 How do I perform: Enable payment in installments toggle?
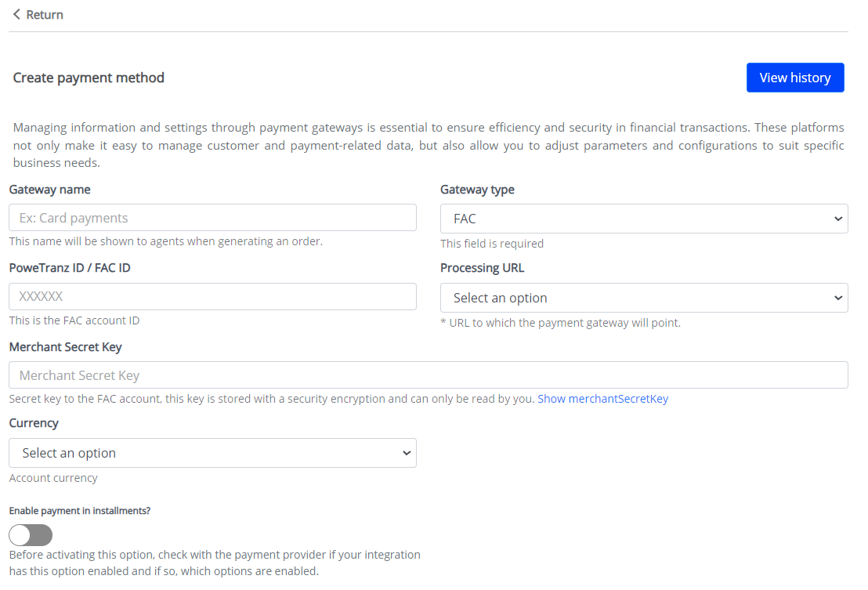click(x=31, y=535)
